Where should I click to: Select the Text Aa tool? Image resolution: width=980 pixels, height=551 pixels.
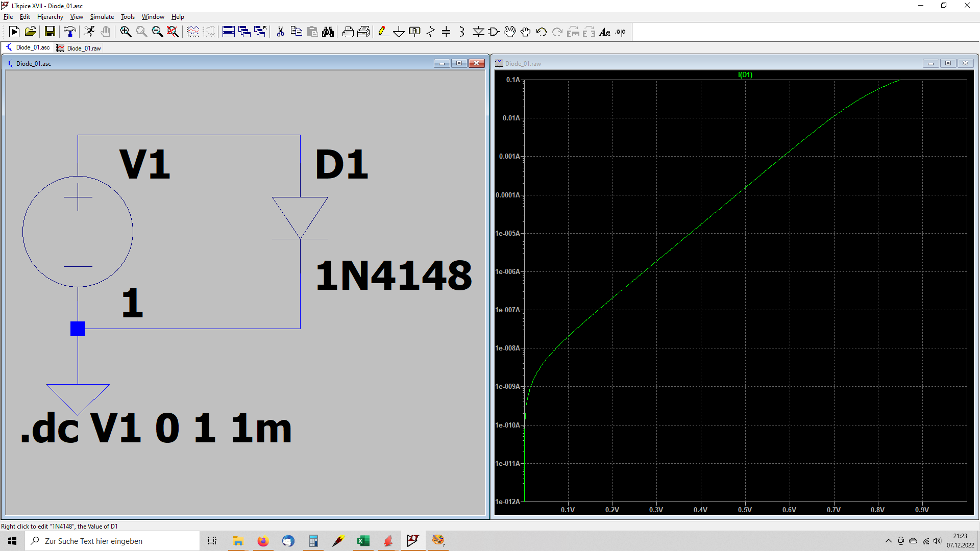point(605,32)
